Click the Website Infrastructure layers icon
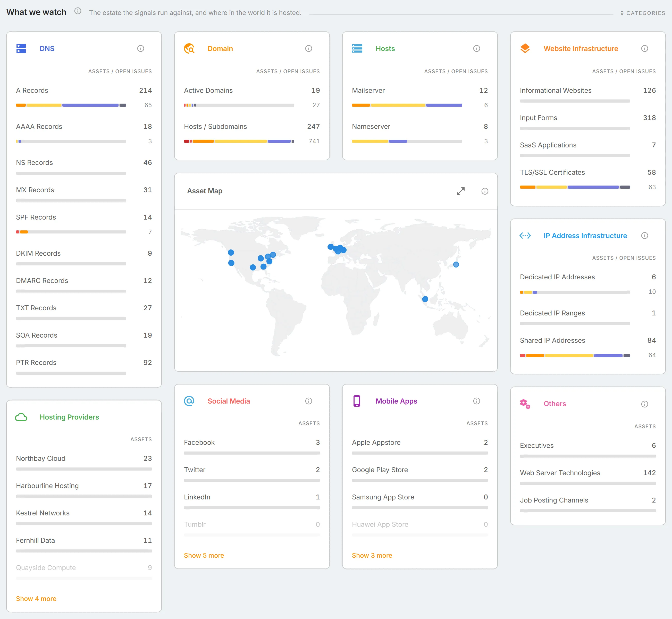The width and height of the screenshot is (672, 619). coord(525,48)
